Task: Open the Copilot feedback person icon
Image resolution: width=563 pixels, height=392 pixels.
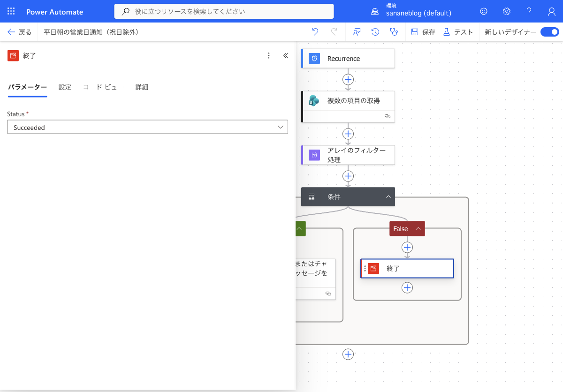Action: (x=357, y=32)
